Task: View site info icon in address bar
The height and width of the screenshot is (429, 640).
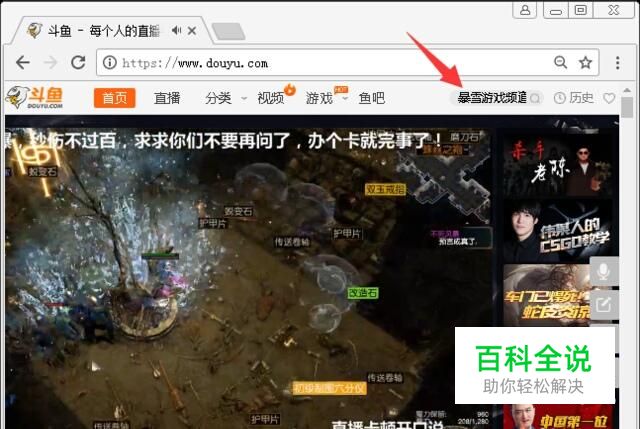Action: point(109,62)
